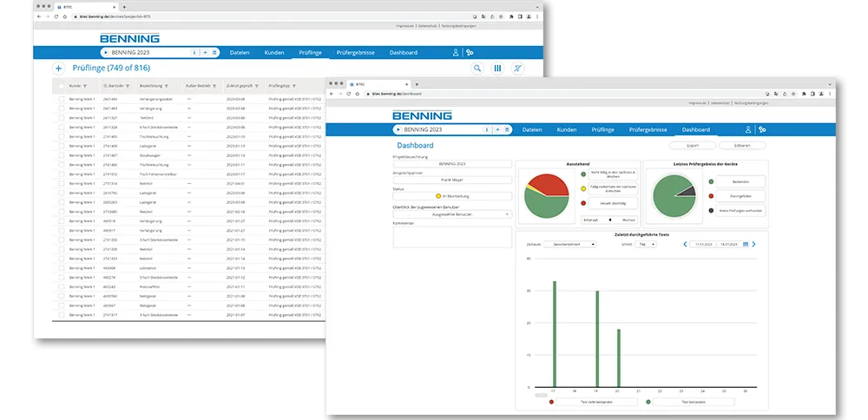The height and width of the screenshot is (420, 868).
Task: Open the calendar icon beside date range
Action: pyautogui.click(x=745, y=244)
